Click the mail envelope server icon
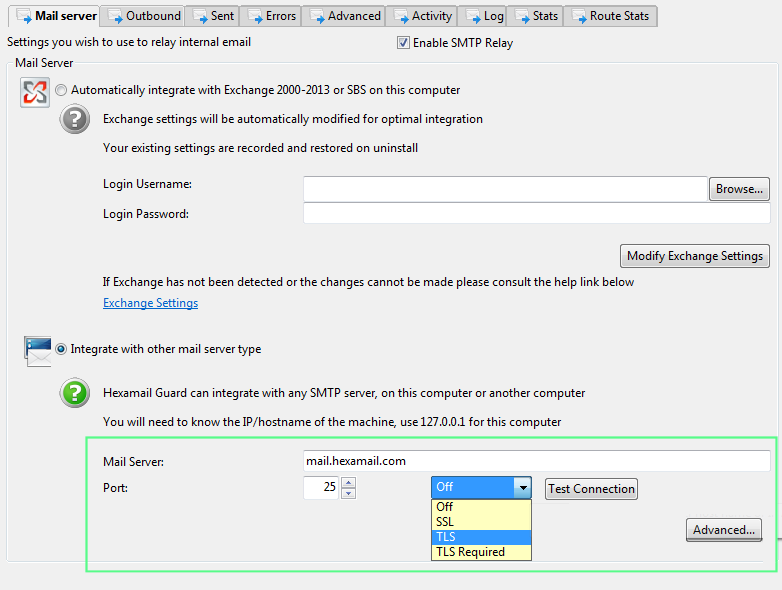Image resolution: width=782 pixels, height=590 pixels. click(38, 350)
